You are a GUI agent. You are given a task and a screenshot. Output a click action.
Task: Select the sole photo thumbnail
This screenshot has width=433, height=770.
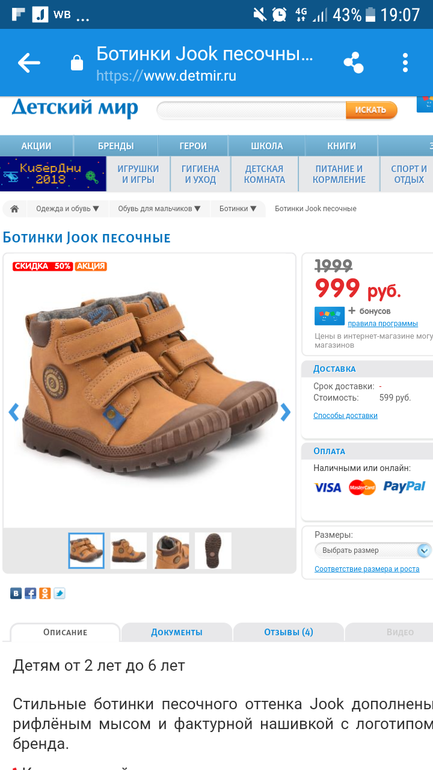click(x=213, y=550)
